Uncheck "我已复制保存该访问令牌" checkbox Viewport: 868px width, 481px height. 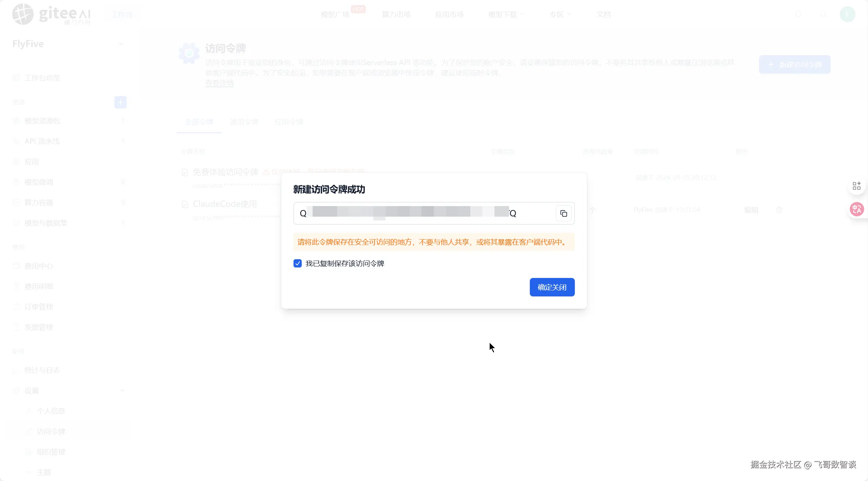[298, 263]
